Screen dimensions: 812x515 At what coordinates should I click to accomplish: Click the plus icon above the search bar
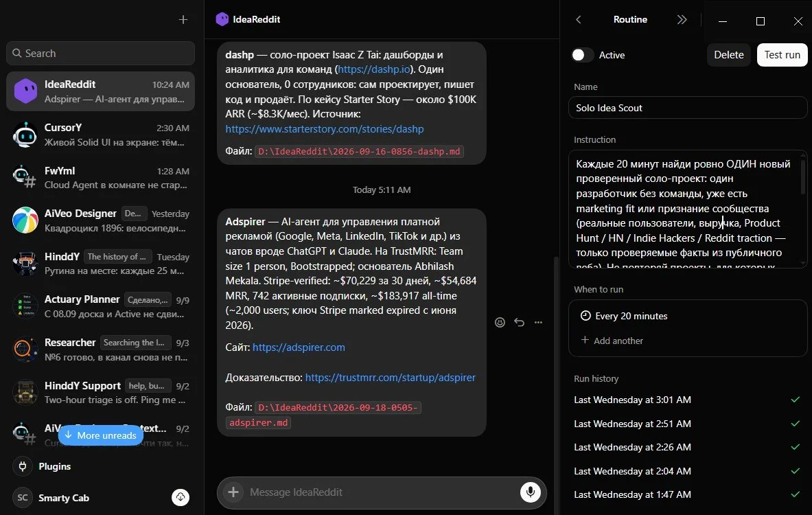click(x=183, y=20)
